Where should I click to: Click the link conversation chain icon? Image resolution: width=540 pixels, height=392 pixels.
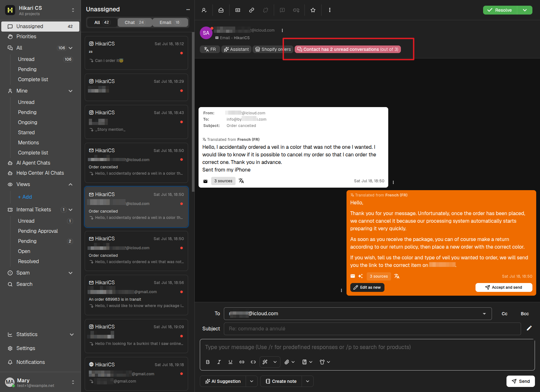coord(252,10)
